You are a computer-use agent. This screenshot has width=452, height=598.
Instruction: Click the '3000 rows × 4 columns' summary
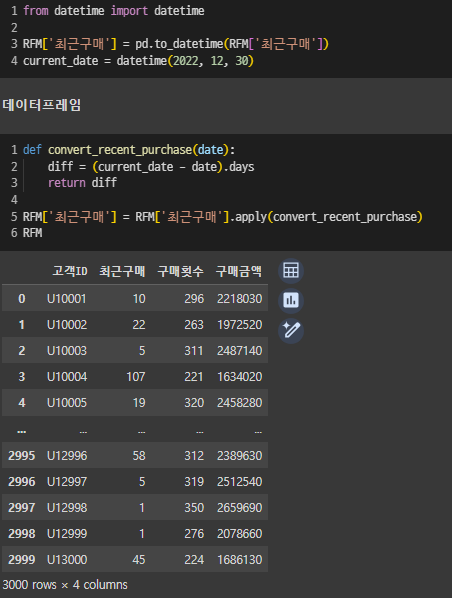[x=65, y=585]
